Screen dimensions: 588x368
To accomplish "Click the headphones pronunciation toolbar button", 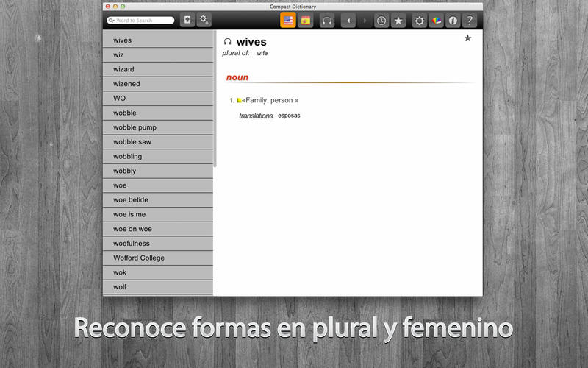I will (x=327, y=21).
